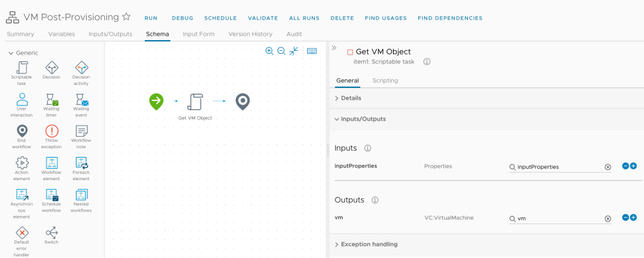Switch to the Scripting tab
Image resolution: width=644 pixels, height=258 pixels.
pyautogui.click(x=386, y=81)
